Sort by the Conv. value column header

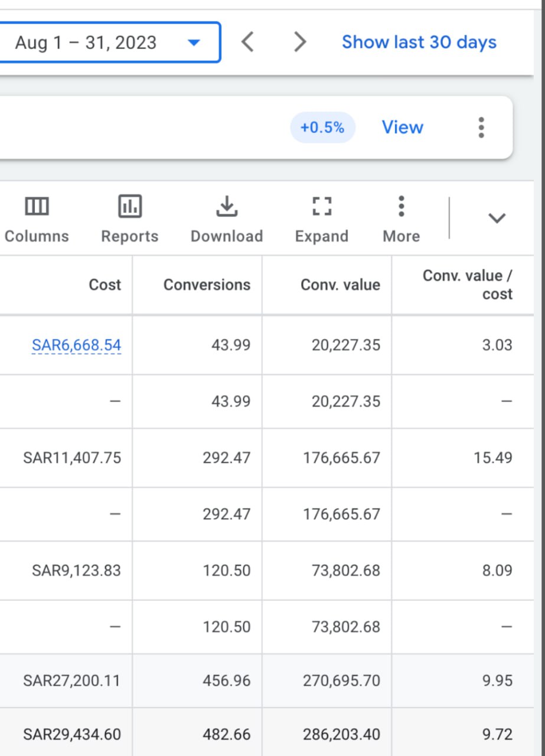point(341,285)
